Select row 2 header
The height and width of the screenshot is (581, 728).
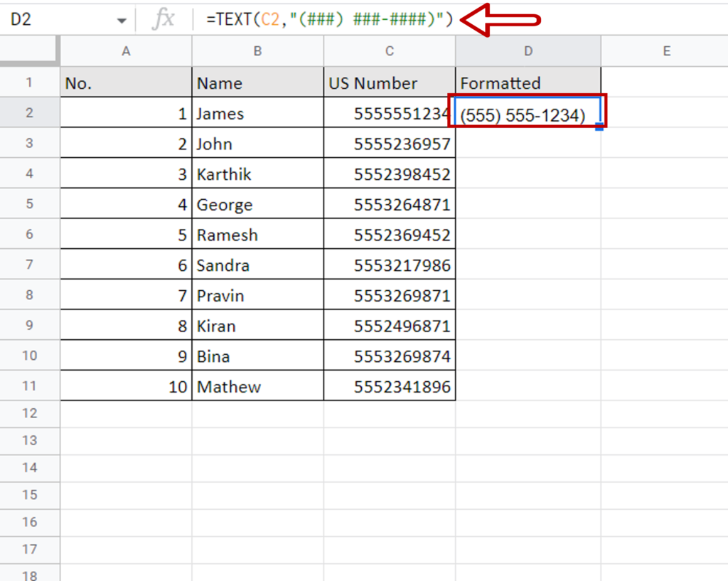pyautogui.click(x=30, y=112)
